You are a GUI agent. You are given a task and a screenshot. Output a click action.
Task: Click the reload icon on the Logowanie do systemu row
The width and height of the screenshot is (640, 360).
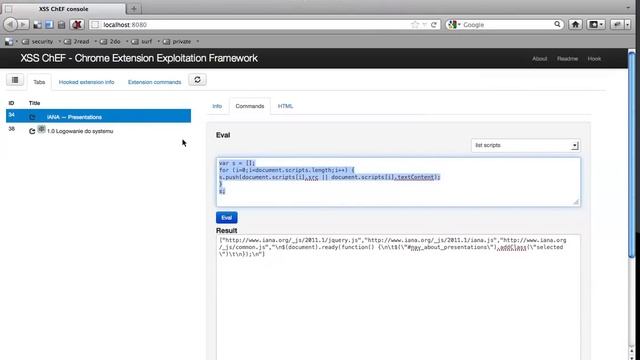tap(32, 131)
